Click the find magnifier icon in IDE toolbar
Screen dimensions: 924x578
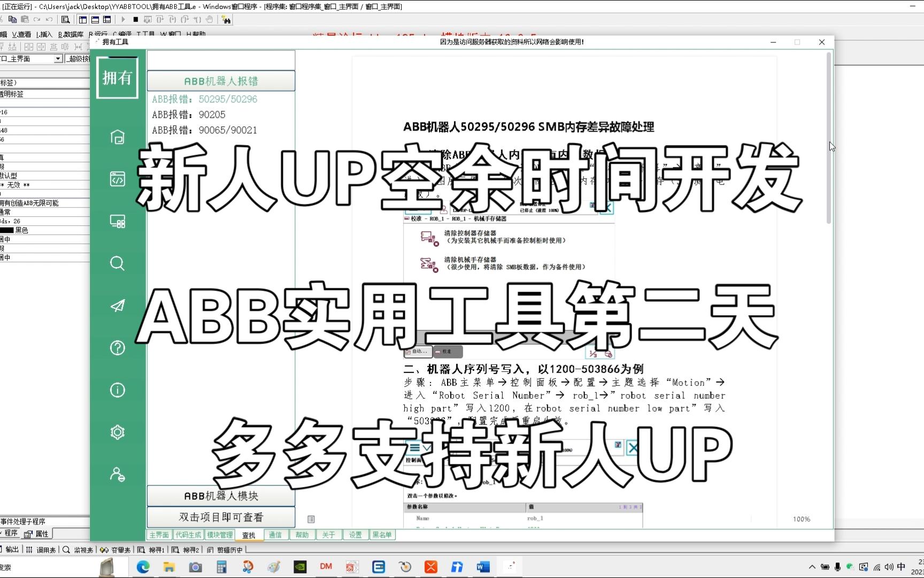pos(65,19)
